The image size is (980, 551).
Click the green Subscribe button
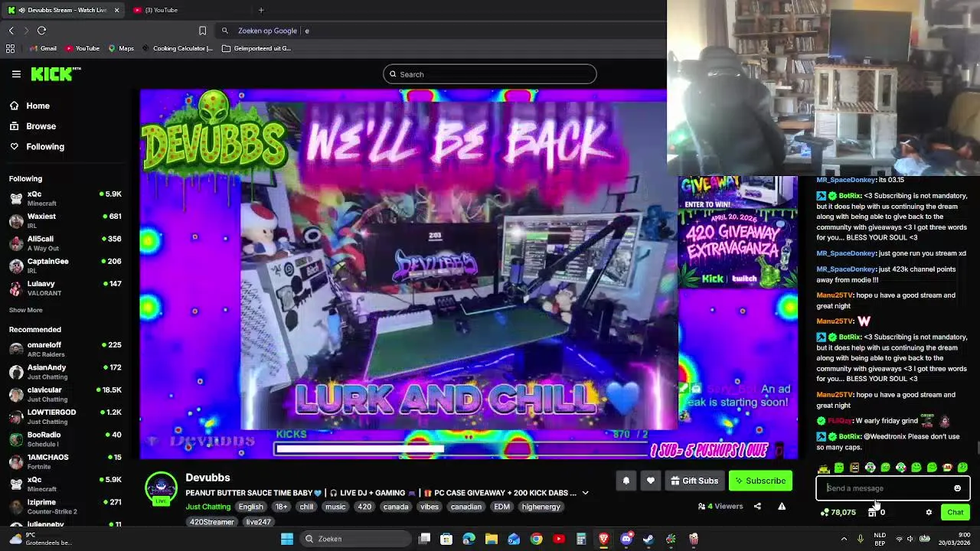coord(760,481)
